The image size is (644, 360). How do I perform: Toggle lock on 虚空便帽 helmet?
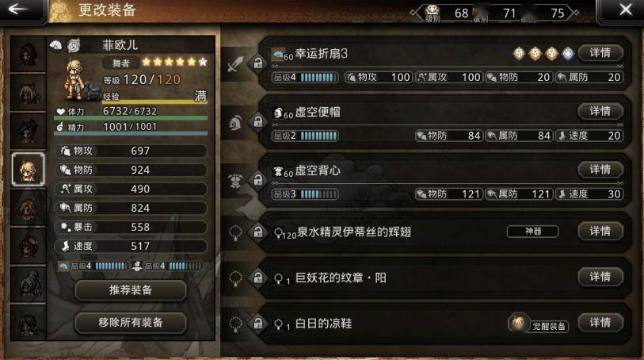[x=258, y=121]
